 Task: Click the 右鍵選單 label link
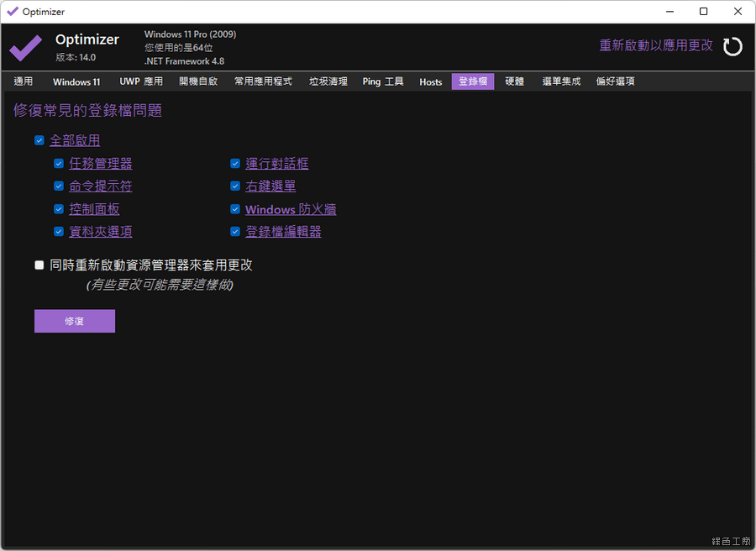click(x=270, y=186)
